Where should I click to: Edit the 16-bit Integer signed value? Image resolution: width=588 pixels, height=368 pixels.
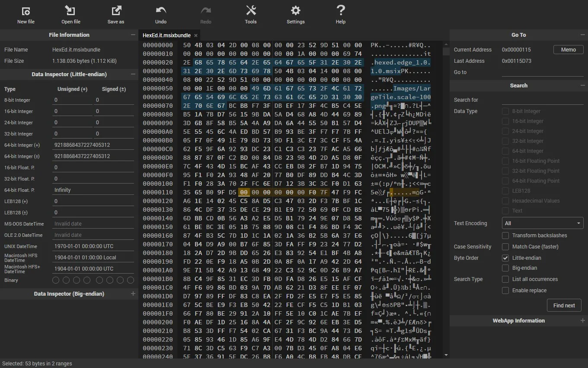pyautogui.click(x=114, y=111)
